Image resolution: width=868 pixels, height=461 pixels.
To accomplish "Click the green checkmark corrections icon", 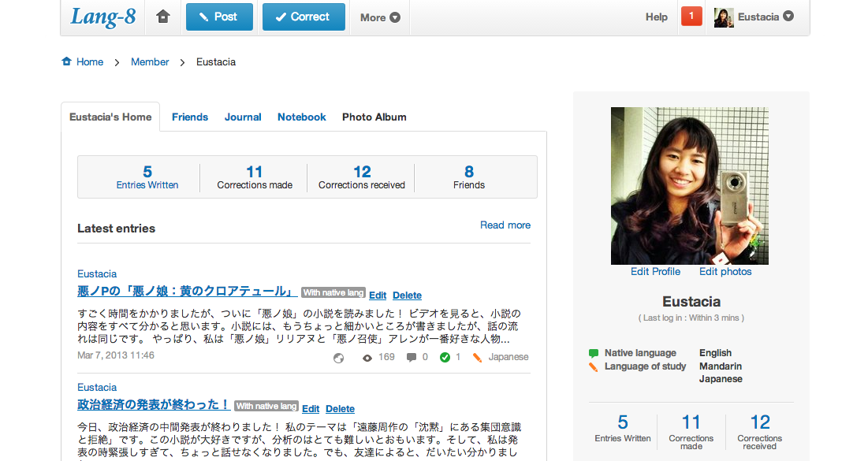I will (x=445, y=358).
